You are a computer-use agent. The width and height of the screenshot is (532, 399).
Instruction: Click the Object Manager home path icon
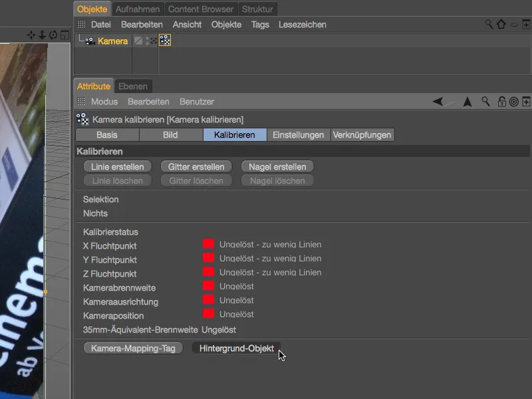pos(501,24)
